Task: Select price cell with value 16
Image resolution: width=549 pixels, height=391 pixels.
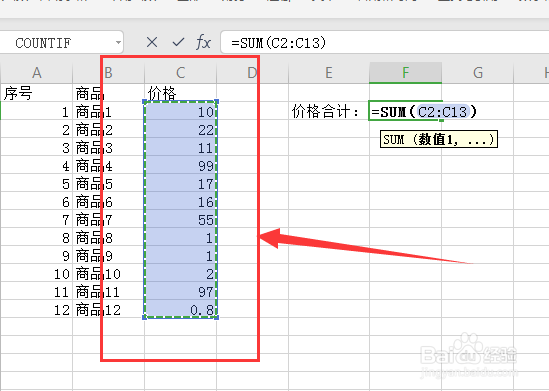Action: click(180, 202)
